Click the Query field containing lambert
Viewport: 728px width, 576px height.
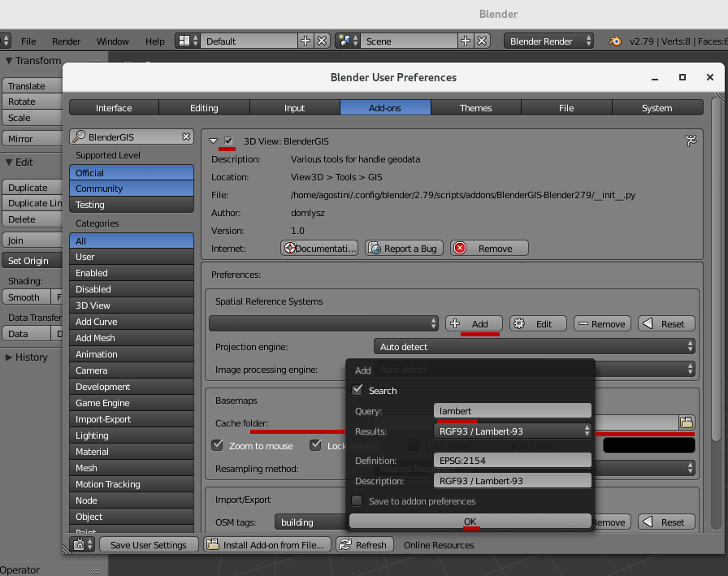(x=513, y=410)
